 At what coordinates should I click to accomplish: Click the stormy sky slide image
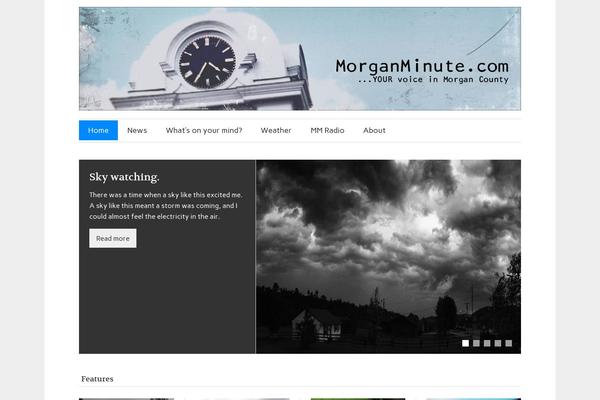(x=388, y=256)
